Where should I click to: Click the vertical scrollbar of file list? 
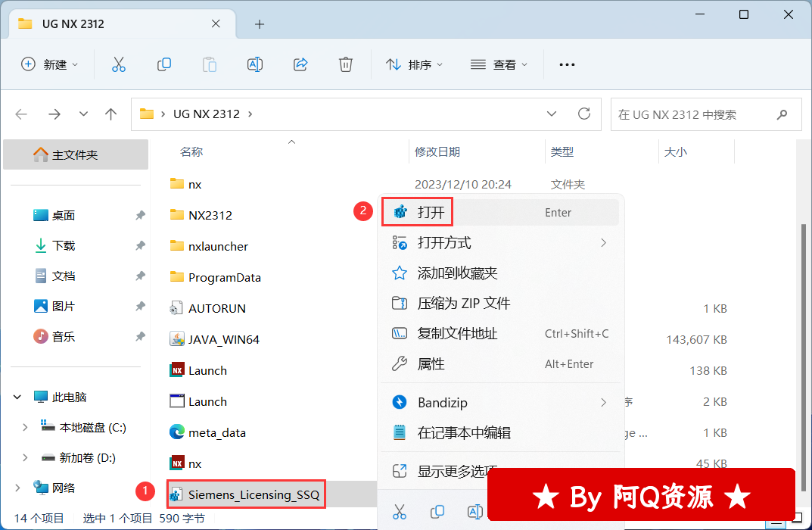[x=803, y=357]
